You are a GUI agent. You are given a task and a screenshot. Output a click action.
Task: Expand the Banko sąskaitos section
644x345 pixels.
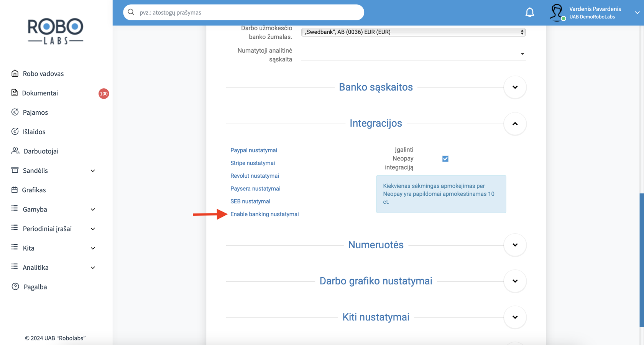(x=515, y=87)
